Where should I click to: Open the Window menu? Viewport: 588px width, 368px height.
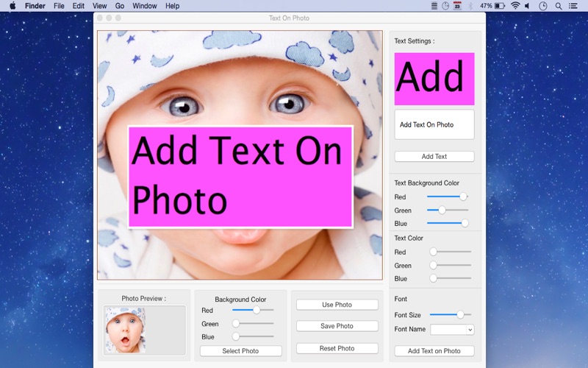[144, 6]
